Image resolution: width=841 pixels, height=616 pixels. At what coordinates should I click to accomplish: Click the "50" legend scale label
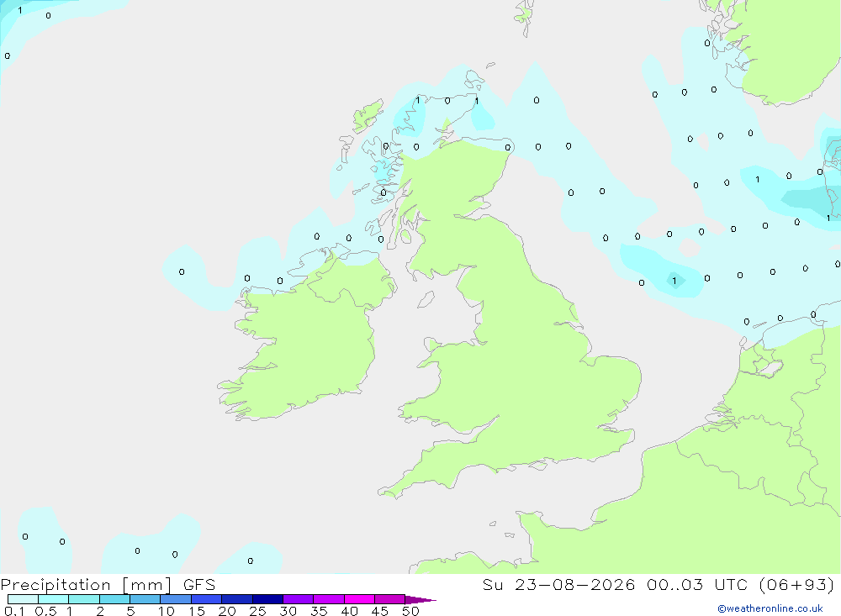410,611
